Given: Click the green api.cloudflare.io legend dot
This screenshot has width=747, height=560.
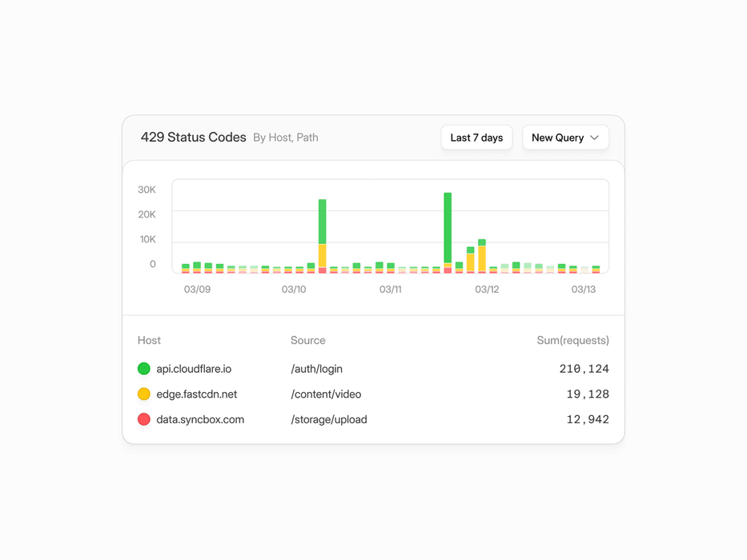Looking at the screenshot, I should (x=144, y=369).
